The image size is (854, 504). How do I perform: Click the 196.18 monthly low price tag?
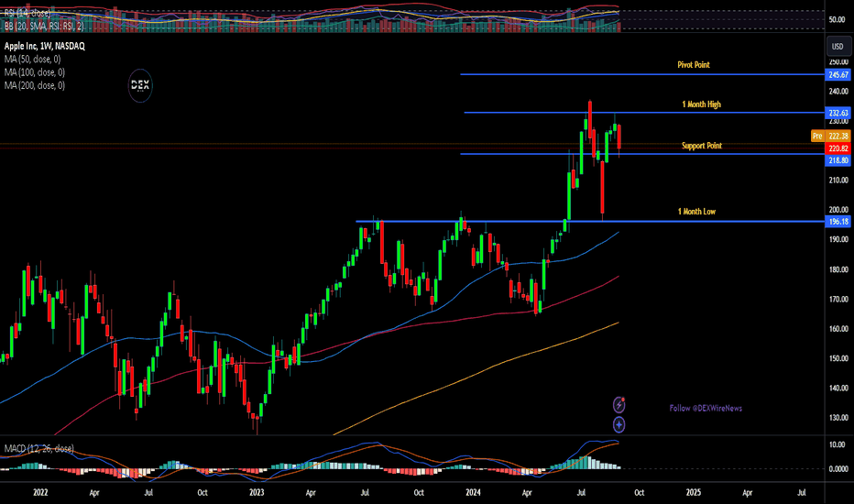[838, 221]
